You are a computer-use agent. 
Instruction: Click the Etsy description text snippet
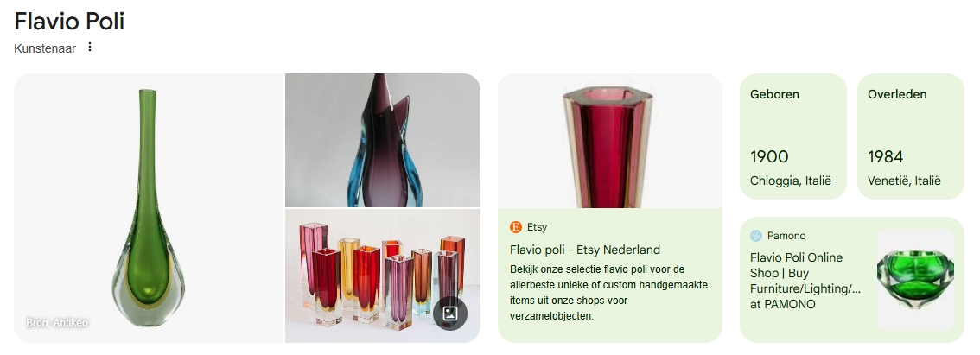click(x=608, y=293)
